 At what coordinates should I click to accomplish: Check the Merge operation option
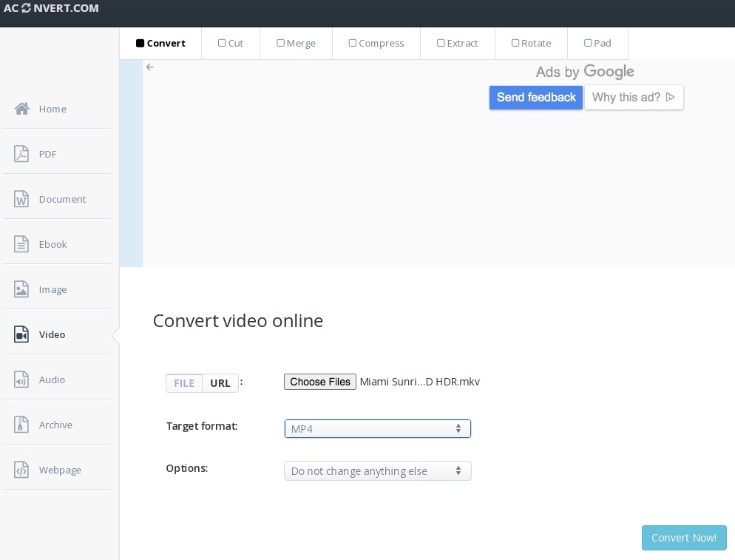click(x=281, y=43)
